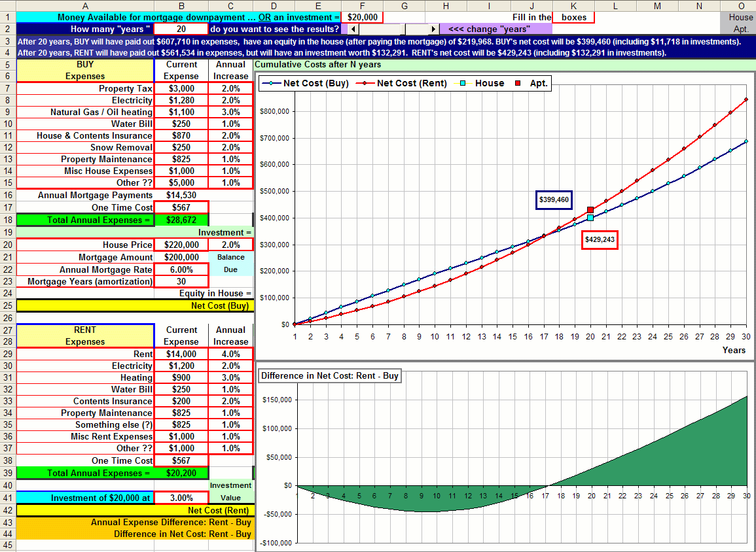756x552 pixels.
Task: Click the BUY Total Annual Expenses $28,672 cell
Action: tap(181, 220)
